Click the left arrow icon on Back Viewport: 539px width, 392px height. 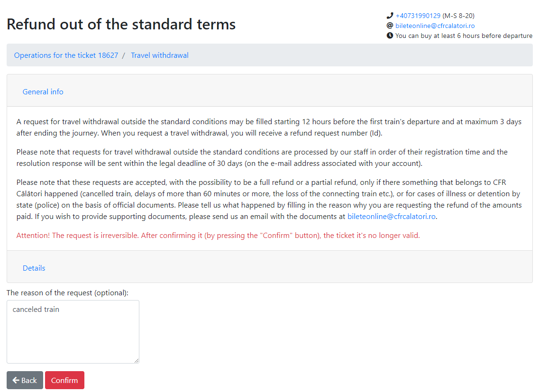pyautogui.click(x=16, y=380)
